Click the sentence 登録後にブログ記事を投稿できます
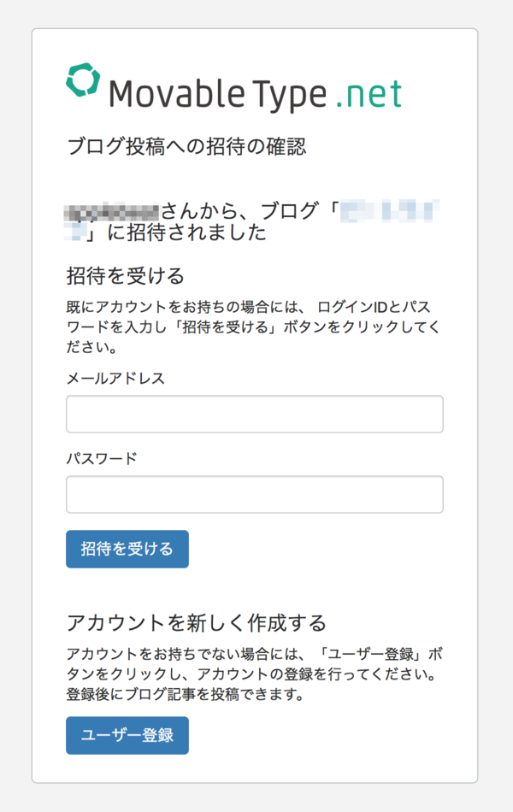This screenshot has width=513, height=812. coord(185,694)
